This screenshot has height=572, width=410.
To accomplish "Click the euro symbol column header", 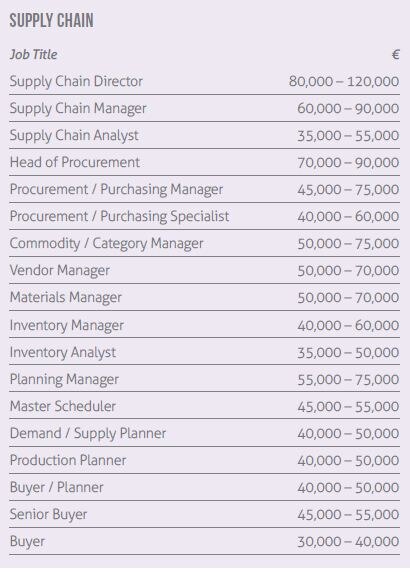I will click(x=395, y=54).
